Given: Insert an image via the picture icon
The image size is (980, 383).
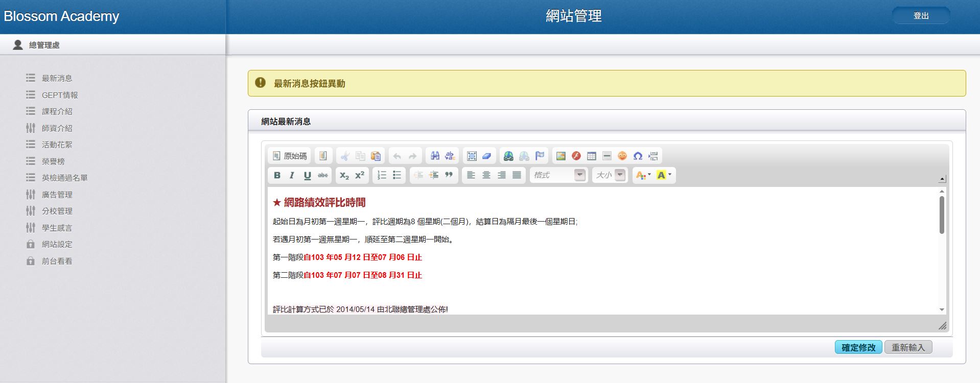Looking at the screenshot, I should [561, 156].
